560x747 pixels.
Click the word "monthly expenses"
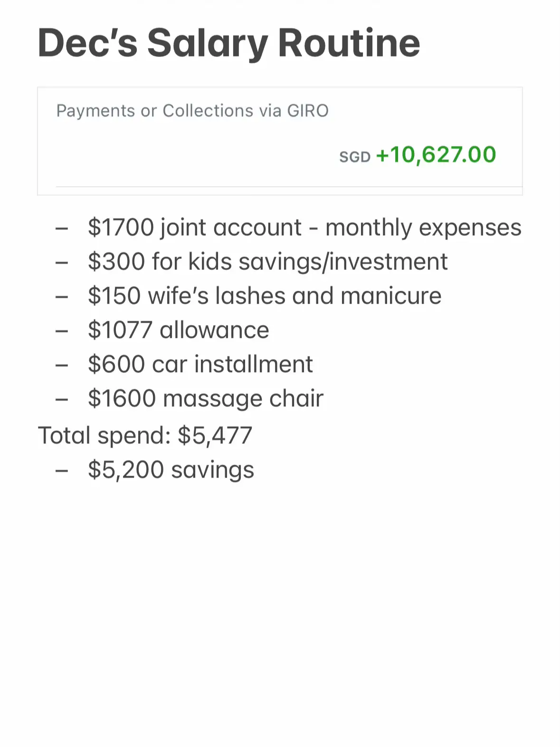click(x=423, y=228)
